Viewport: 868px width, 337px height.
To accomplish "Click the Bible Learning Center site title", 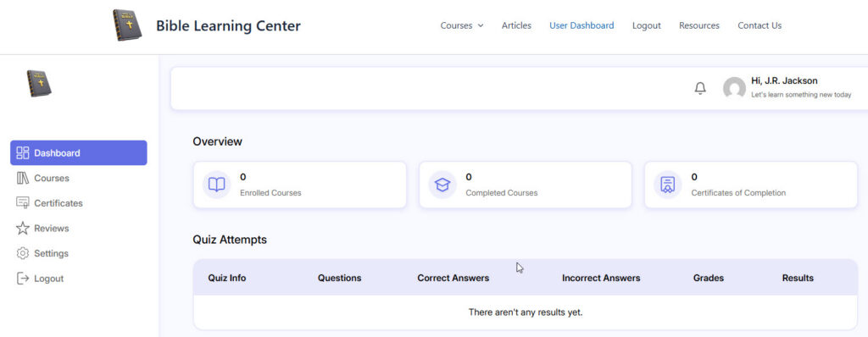I will [x=228, y=25].
